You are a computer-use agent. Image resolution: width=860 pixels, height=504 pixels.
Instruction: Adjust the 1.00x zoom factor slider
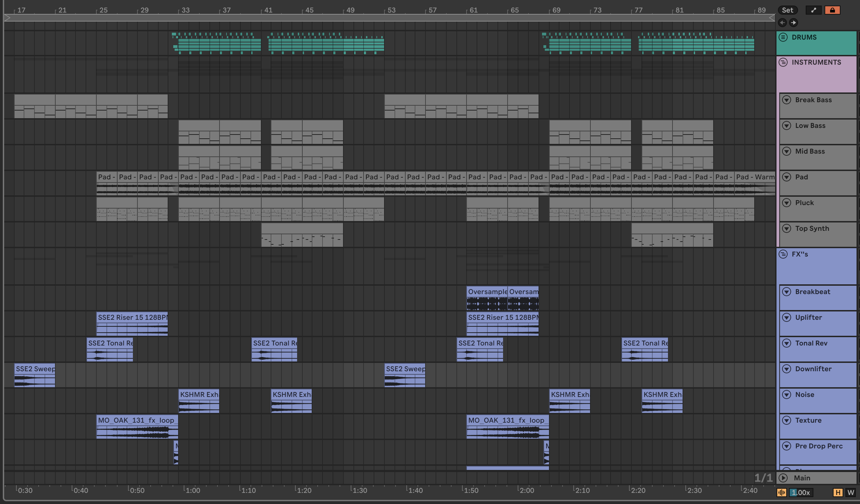coord(801,493)
